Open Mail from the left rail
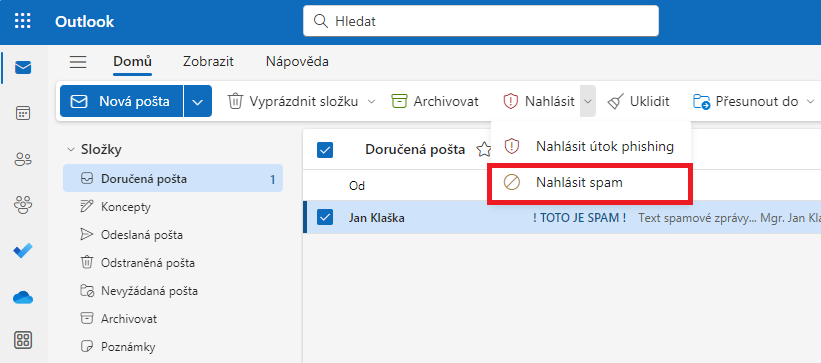The height and width of the screenshot is (363, 821). 23,68
